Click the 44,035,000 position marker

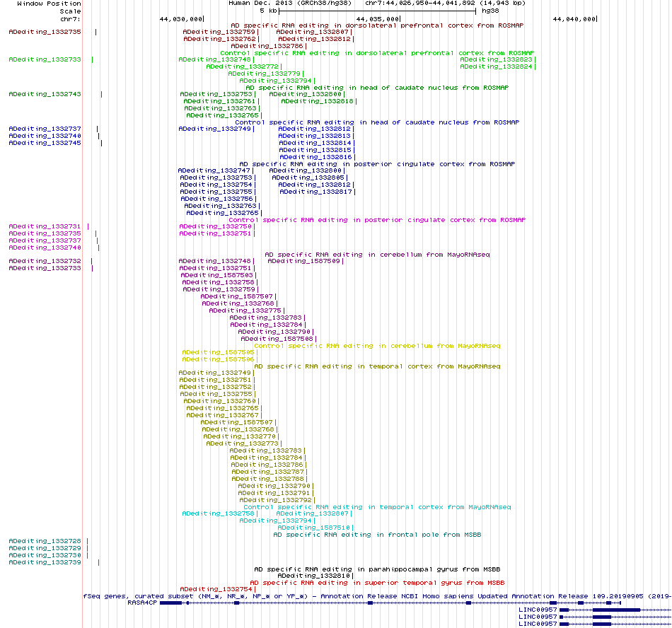click(x=378, y=19)
